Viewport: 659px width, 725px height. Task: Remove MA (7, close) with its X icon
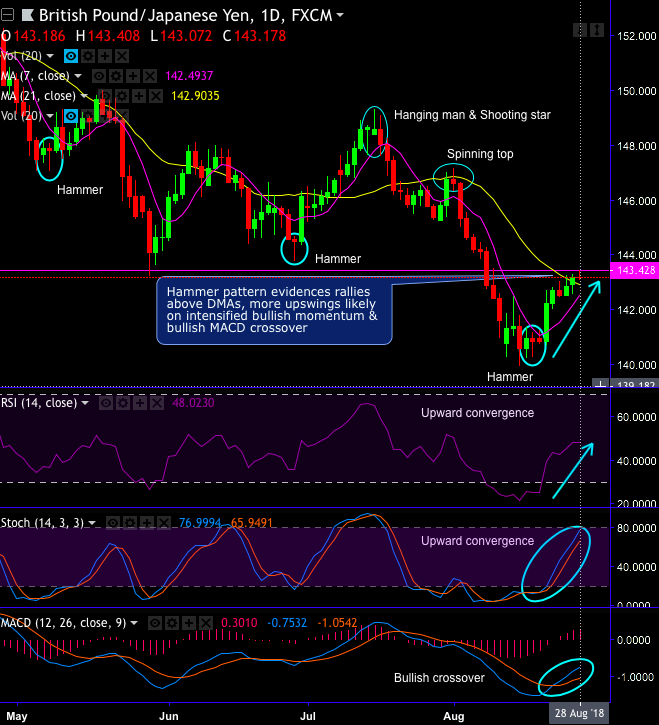point(150,76)
